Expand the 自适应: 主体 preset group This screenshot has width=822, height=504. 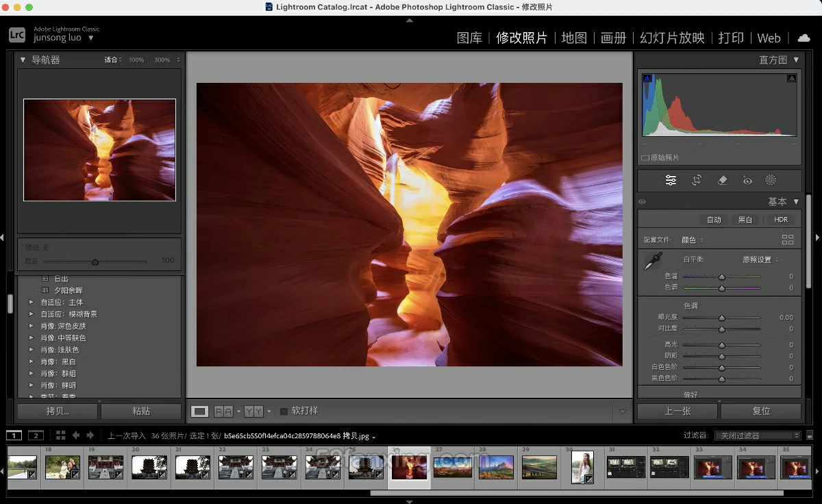pyautogui.click(x=32, y=302)
